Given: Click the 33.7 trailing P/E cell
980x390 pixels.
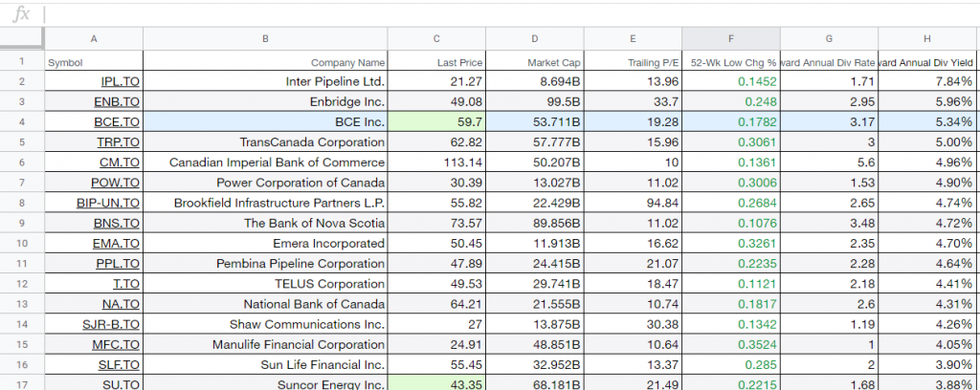Looking at the screenshot, I should point(634,101).
